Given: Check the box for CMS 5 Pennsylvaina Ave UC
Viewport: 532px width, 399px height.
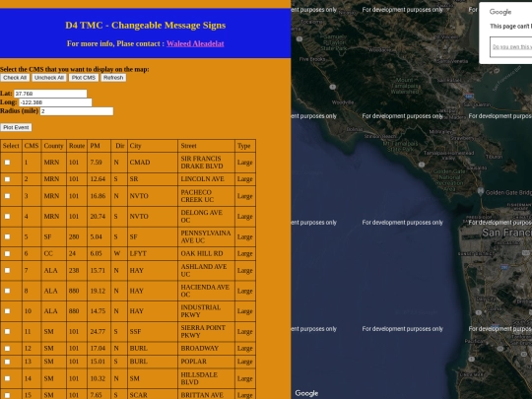Looking at the screenshot, I should (x=7, y=236).
